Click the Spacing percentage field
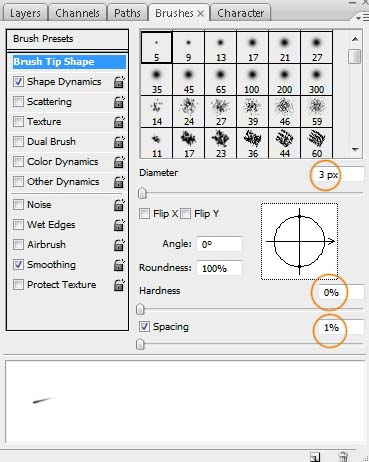 341,327
